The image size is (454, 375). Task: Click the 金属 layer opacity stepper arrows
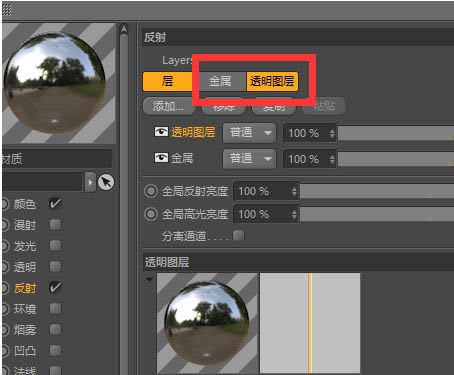pyautogui.click(x=332, y=159)
